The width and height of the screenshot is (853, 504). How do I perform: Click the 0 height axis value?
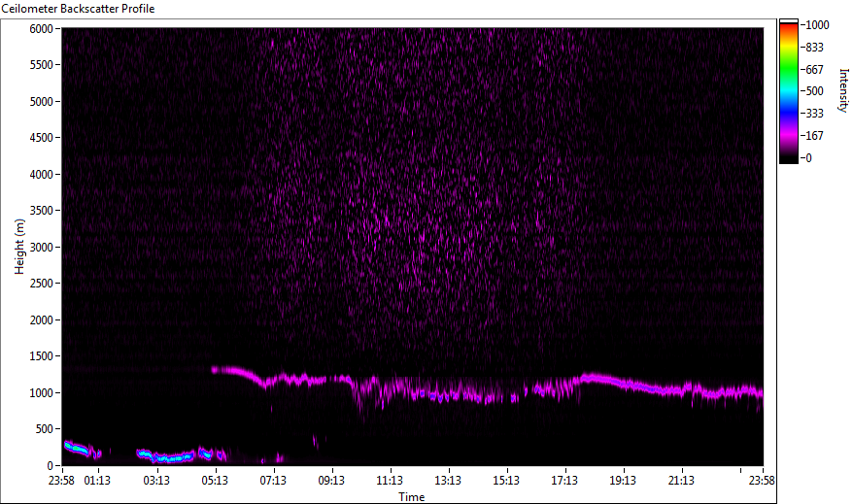point(51,466)
